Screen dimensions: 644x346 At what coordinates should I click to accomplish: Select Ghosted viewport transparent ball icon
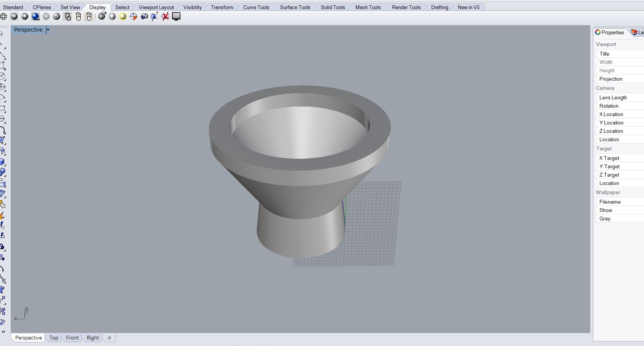[46, 16]
